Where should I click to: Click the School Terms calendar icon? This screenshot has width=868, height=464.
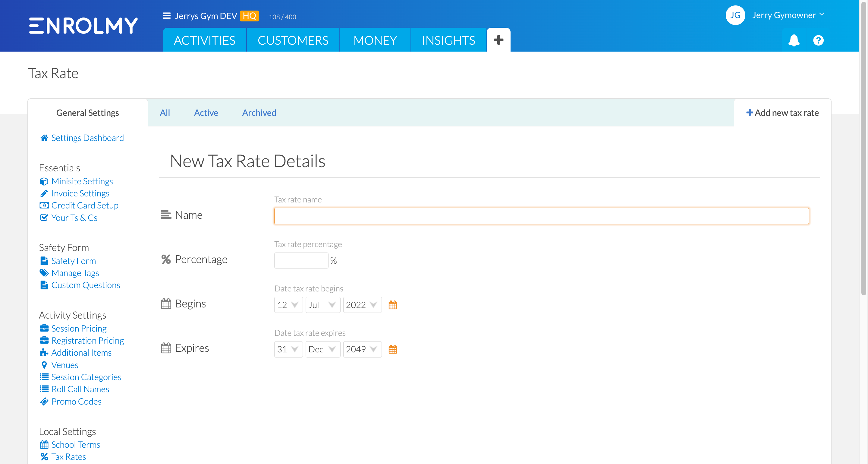(44, 445)
